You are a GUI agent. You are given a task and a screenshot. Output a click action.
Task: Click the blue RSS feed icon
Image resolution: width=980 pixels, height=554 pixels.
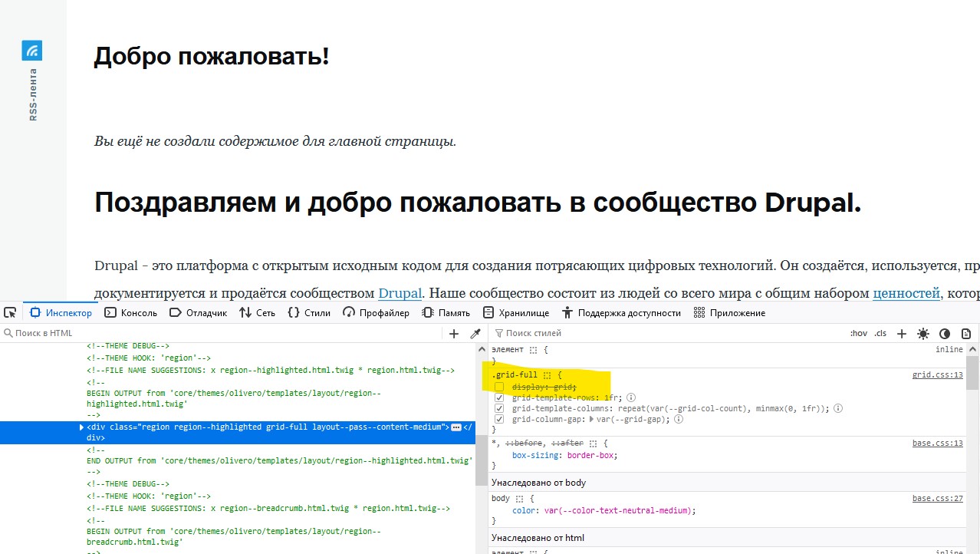tap(31, 51)
